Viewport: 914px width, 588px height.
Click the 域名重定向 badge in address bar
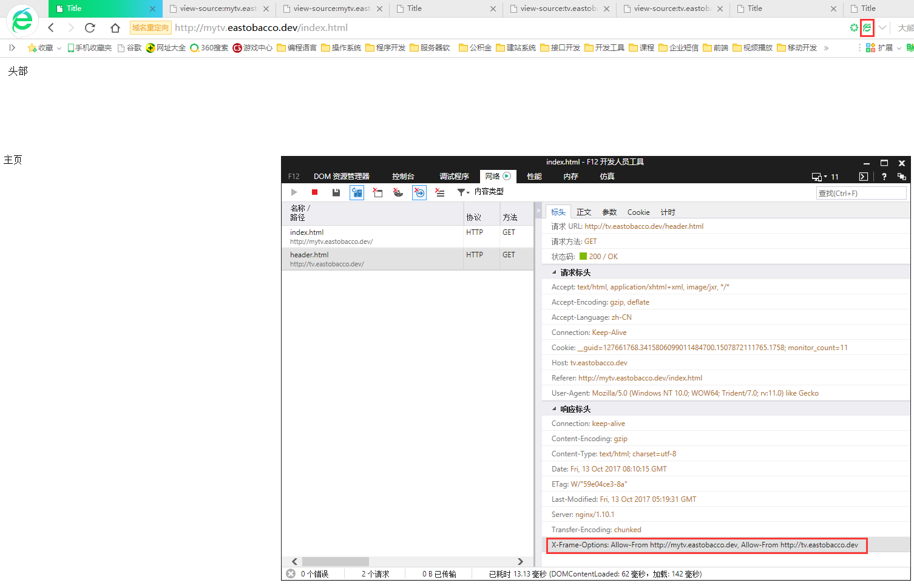tap(150, 28)
